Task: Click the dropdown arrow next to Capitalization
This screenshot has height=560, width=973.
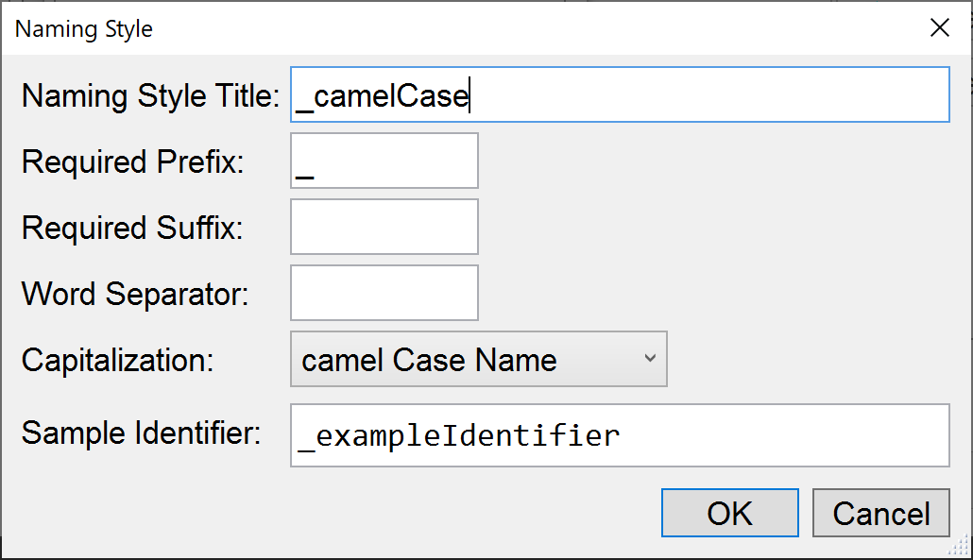Action: tap(649, 360)
